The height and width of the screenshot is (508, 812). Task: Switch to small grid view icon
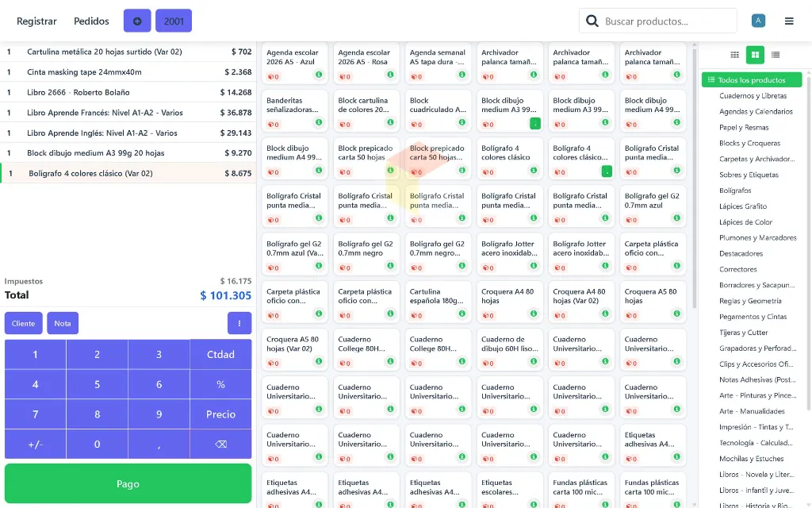(x=734, y=55)
